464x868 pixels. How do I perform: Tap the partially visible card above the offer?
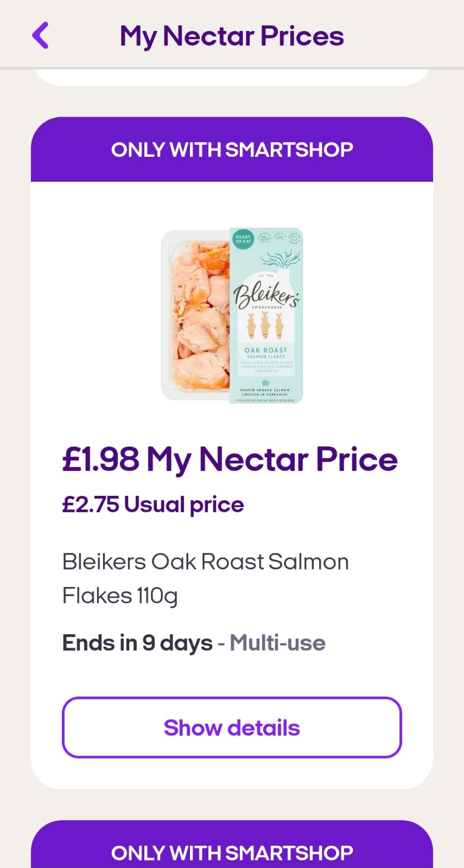232,76
